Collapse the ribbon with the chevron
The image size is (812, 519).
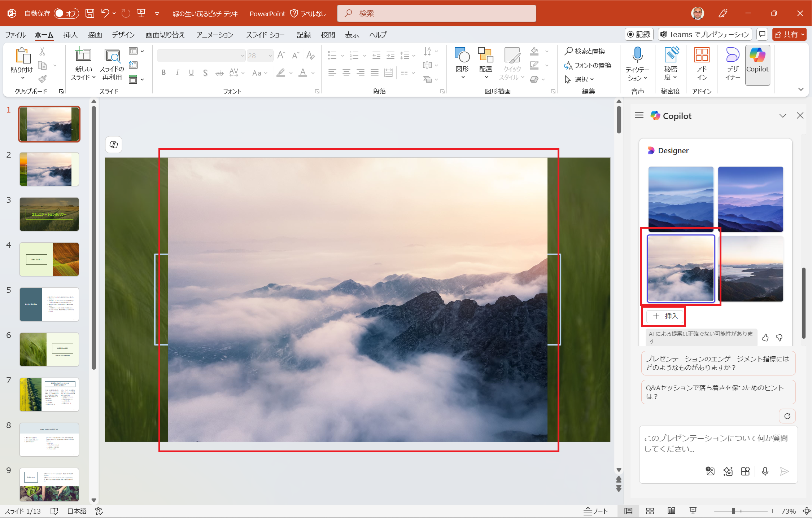(x=800, y=89)
